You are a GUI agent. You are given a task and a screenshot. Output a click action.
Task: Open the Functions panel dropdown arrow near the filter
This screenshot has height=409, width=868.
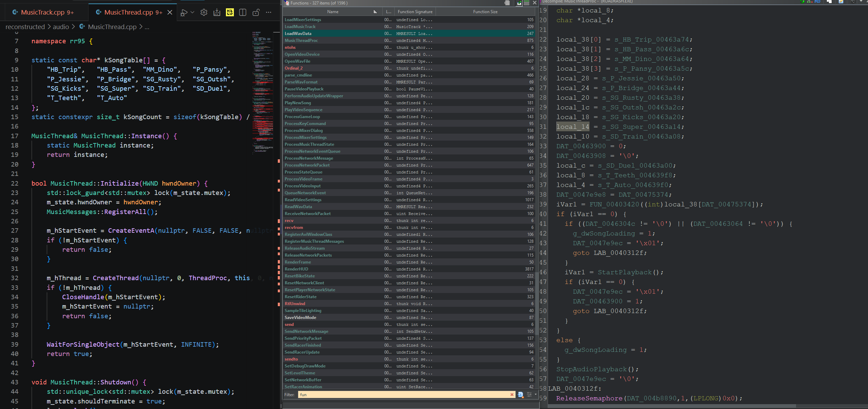[536, 394]
